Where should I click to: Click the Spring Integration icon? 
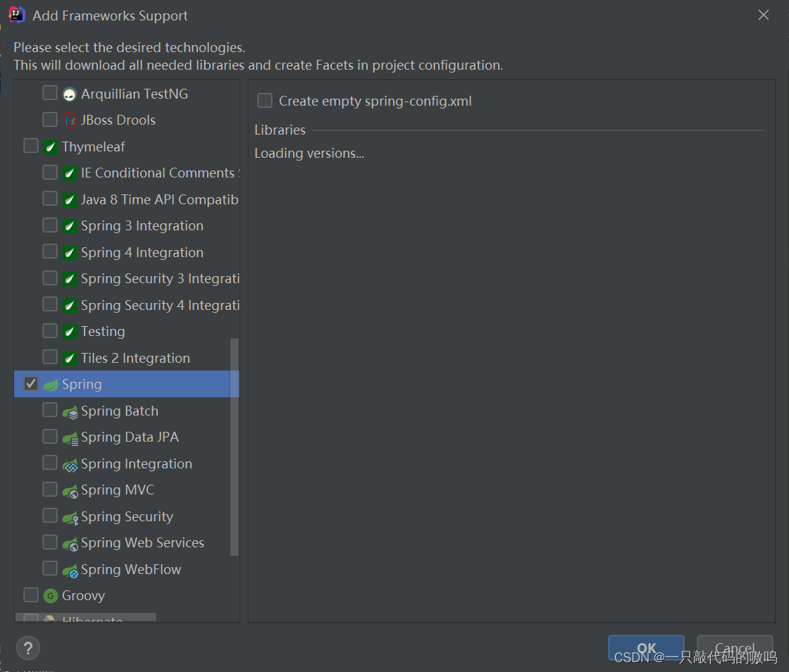(70, 465)
